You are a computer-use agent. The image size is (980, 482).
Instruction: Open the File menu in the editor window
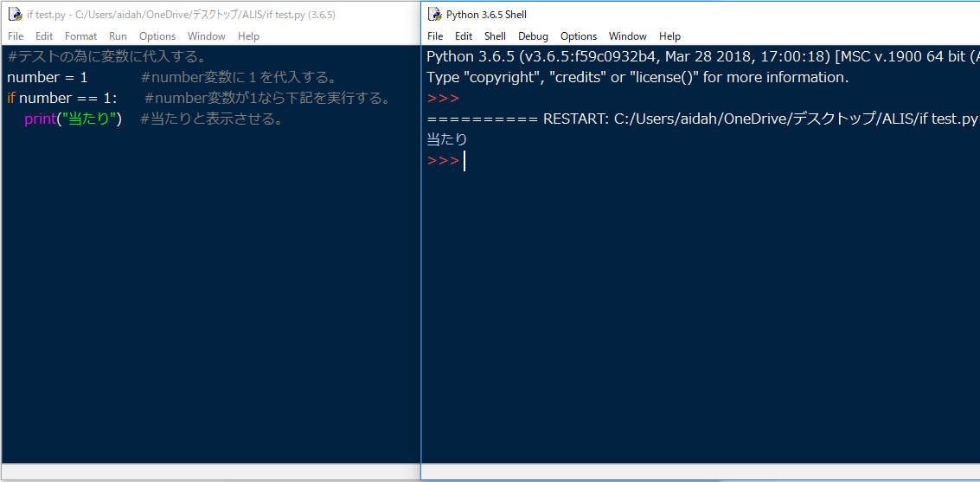[16, 36]
